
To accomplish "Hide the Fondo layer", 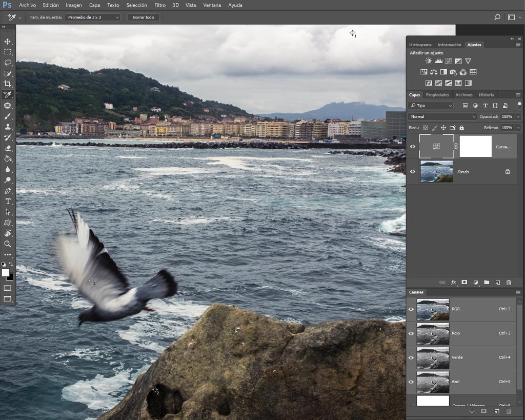I will tap(413, 171).
